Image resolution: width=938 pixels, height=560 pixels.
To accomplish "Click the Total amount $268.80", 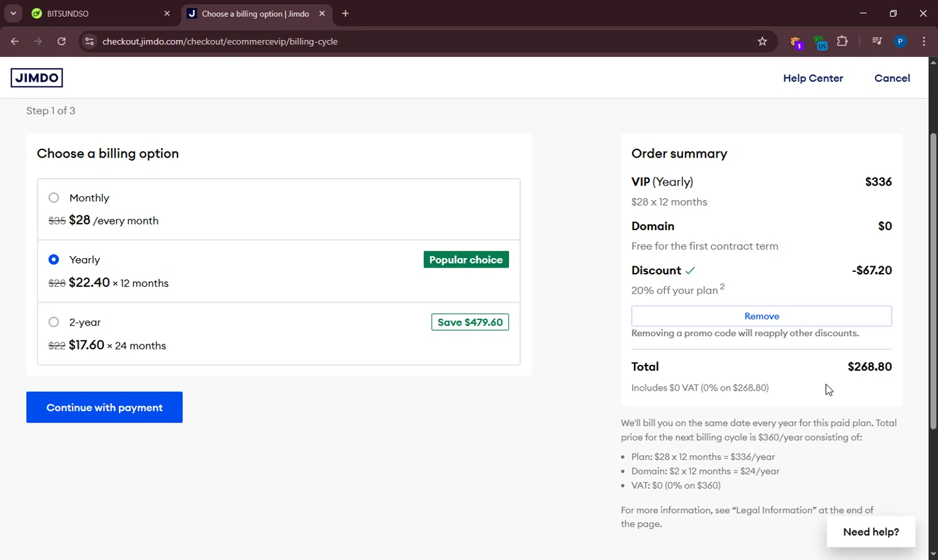I will [x=870, y=367].
